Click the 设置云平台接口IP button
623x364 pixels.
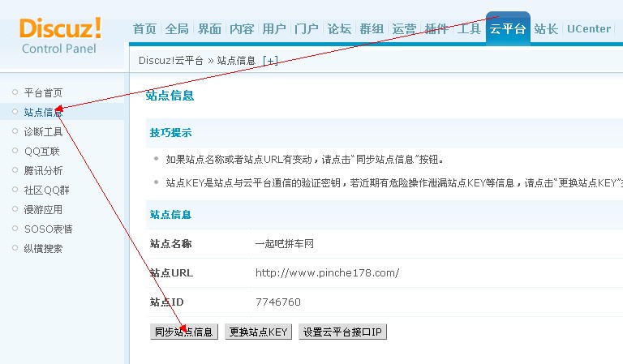(342, 332)
